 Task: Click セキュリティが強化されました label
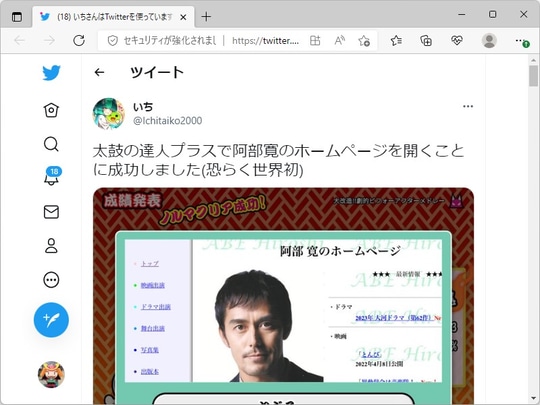[170, 41]
